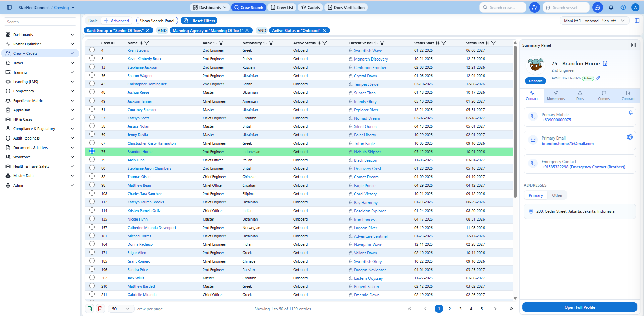Image resolution: width=644 pixels, height=318 pixels.
Task: Remove the Manning Agency filter chip
Action: point(247,30)
